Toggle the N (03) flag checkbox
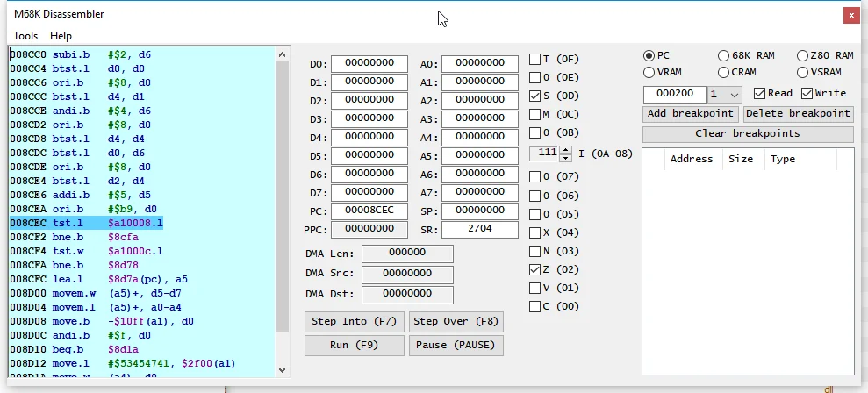The image size is (868, 393). [534, 251]
